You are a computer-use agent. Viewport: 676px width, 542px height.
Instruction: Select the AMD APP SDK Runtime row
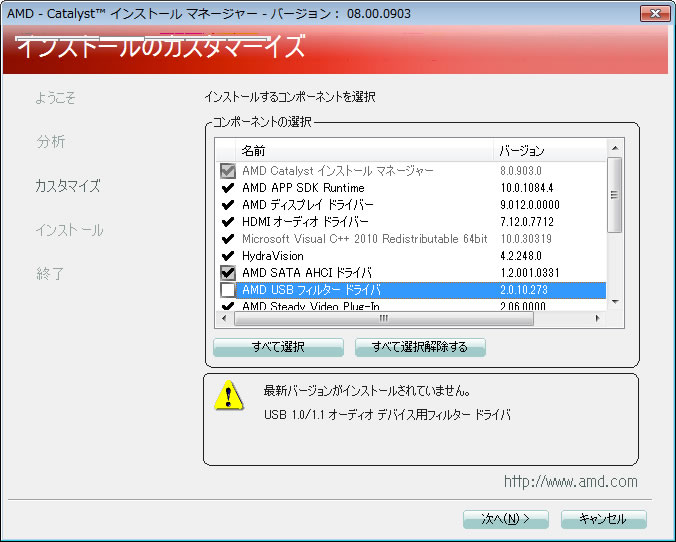[x=412, y=188]
